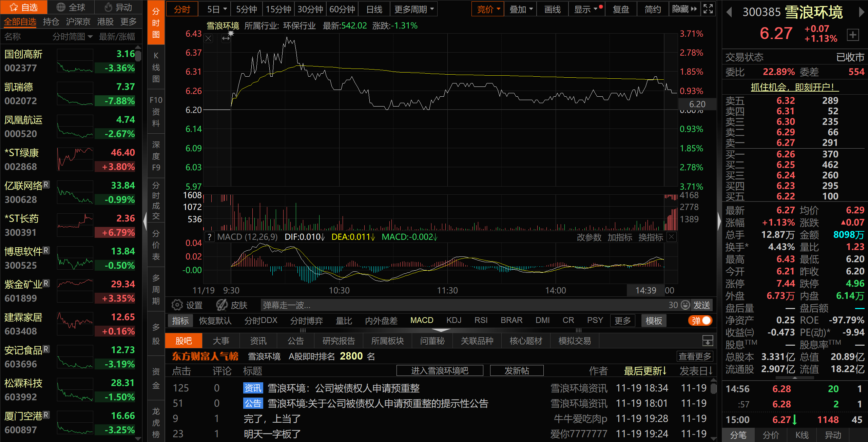Toggle 最后更新 sort order
The height and width of the screenshot is (442, 868).
pyautogui.click(x=645, y=371)
